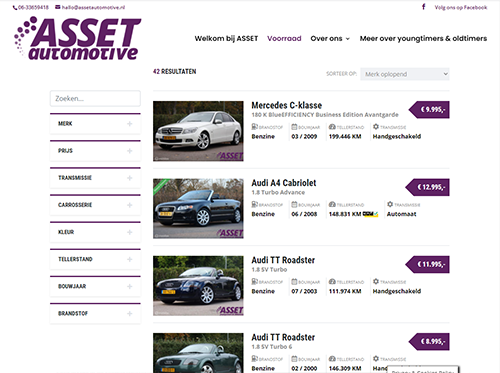The image size is (500, 373).
Task: Open the Audi A4 Cabriolet listing title
Action: [284, 183]
